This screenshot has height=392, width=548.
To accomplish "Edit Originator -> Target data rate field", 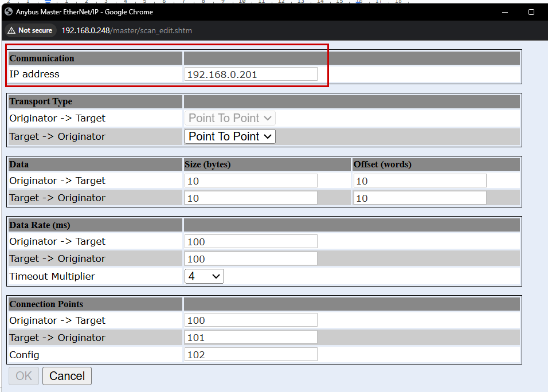I will coord(250,241).
